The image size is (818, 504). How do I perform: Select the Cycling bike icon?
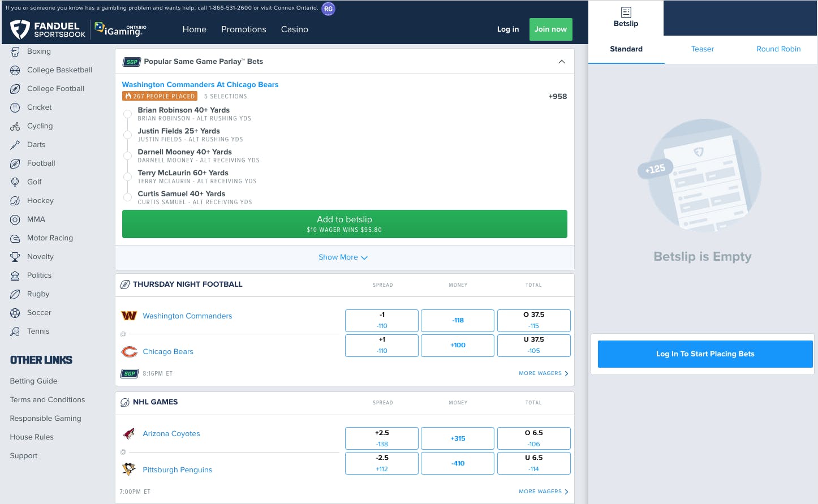click(15, 126)
